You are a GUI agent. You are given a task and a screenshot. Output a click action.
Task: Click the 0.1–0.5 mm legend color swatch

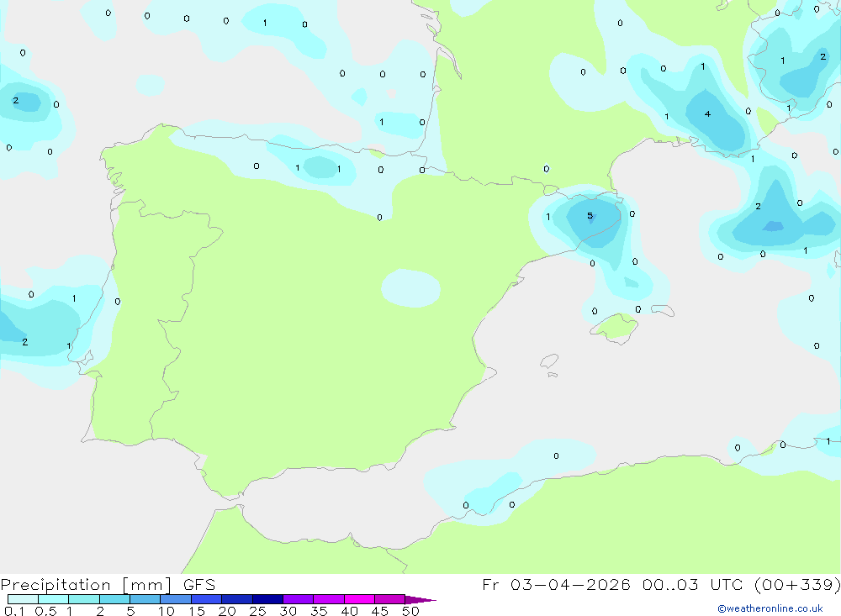pyautogui.click(x=23, y=599)
